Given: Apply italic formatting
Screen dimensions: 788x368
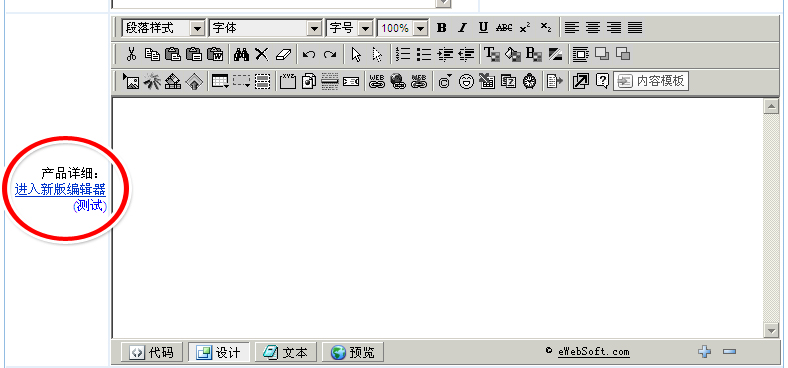Looking at the screenshot, I should 462,28.
